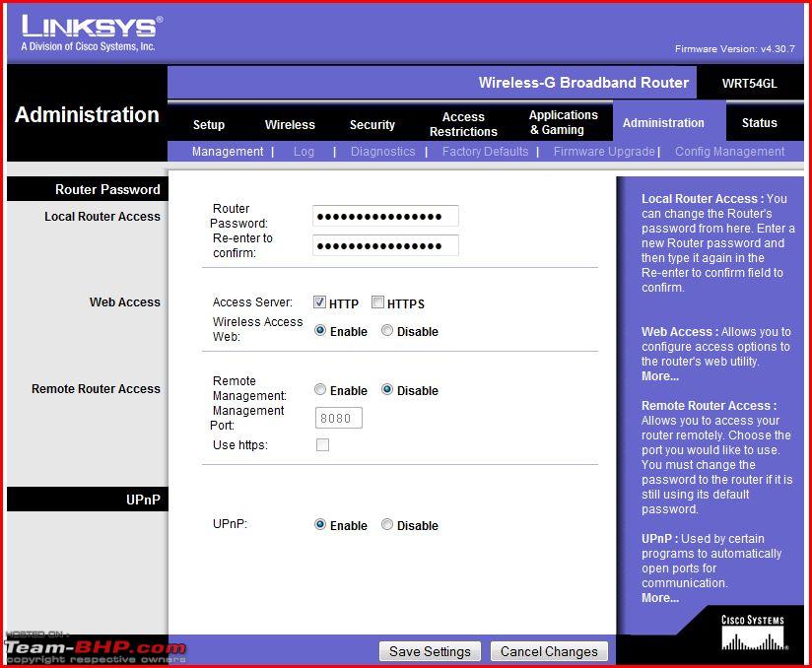
Task: Click the Web Access sidebar label
Action: pos(125,301)
